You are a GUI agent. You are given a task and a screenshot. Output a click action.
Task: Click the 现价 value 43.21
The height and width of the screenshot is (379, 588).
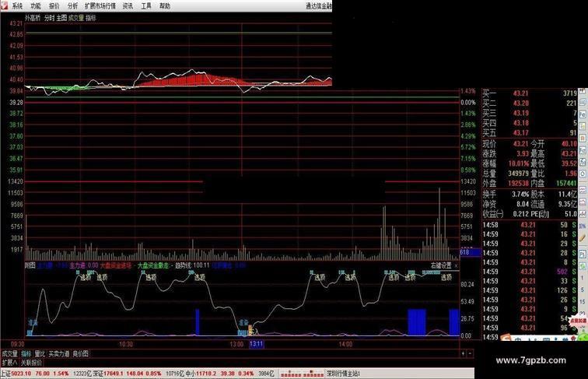point(521,144)
